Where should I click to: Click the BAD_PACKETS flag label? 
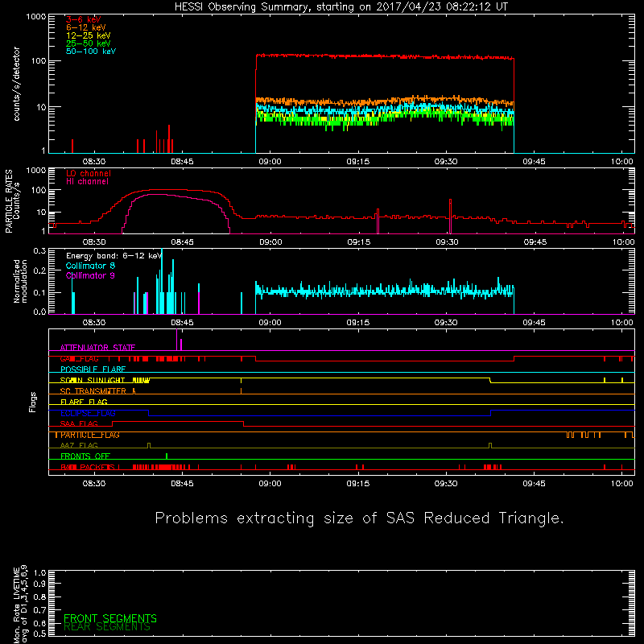88,467
